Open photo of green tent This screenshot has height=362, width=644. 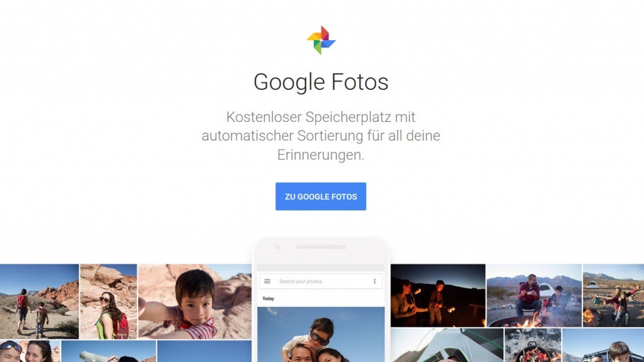447,345
